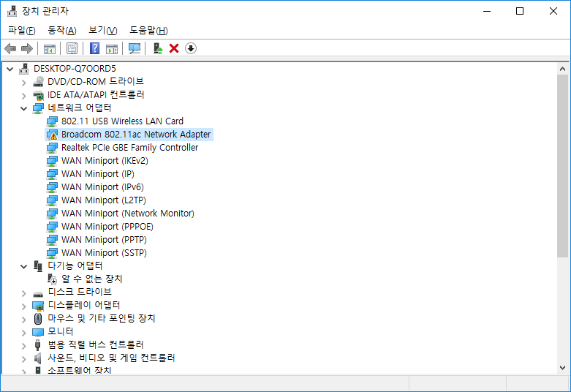This screenshot has width=571, height=392.
Task: Click the DVD/CD-ROM drive category icon
Action: 38,82
